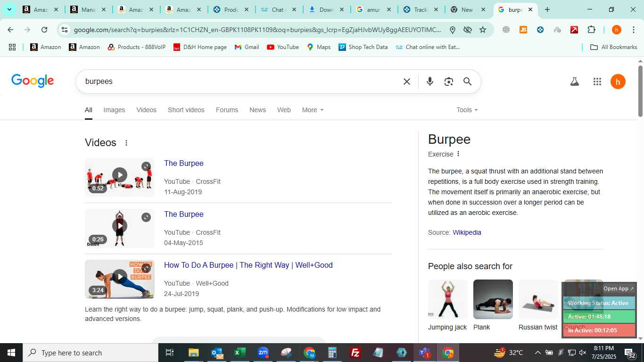
Task: Open Search Labs flask icon
Action: coord(574,82)
